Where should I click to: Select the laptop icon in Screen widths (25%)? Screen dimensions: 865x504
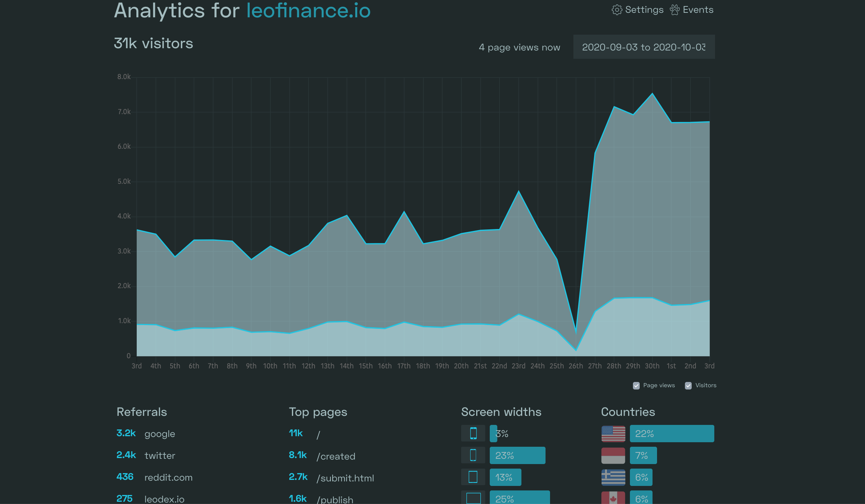pyautogui.click(x=473, y=498)
